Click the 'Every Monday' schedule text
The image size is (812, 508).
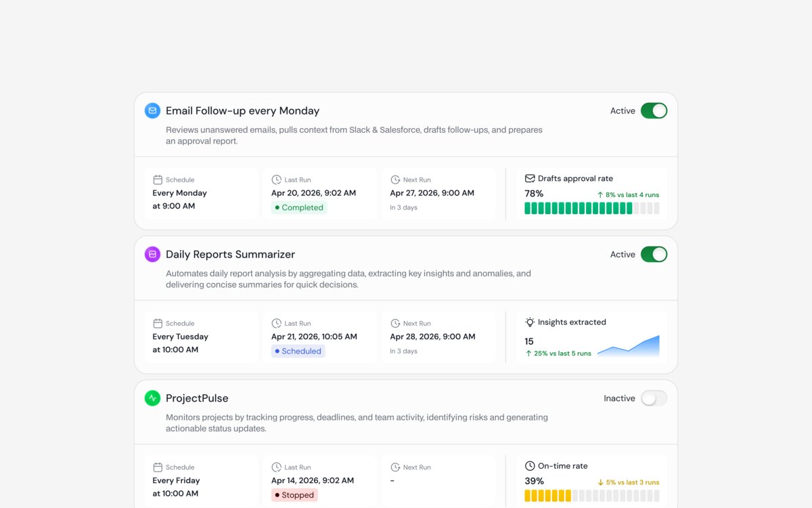click(x=180, y=193)
